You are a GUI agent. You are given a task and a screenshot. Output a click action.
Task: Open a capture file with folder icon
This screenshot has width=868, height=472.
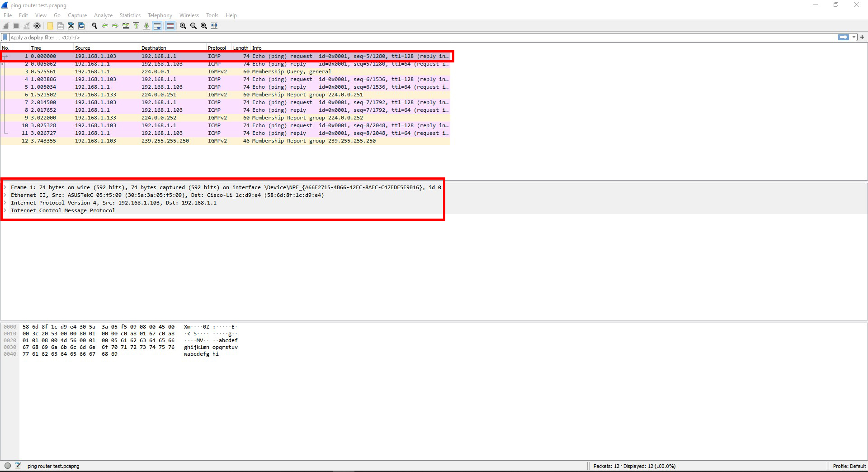(50, 26)
